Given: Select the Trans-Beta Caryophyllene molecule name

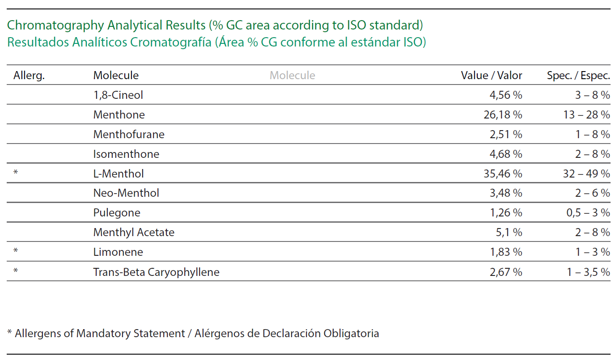Looking at the screenshot, I should 156,272.
